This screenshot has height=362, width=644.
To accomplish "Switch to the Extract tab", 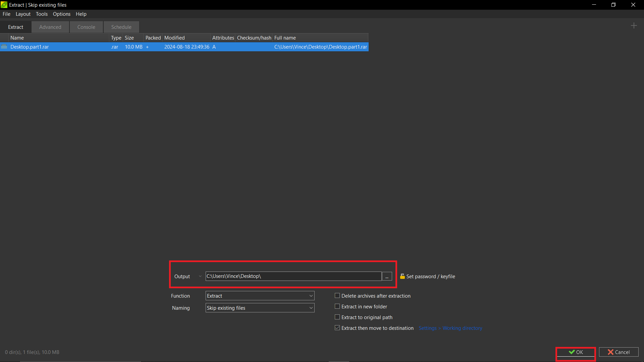I will pos(16,27).
